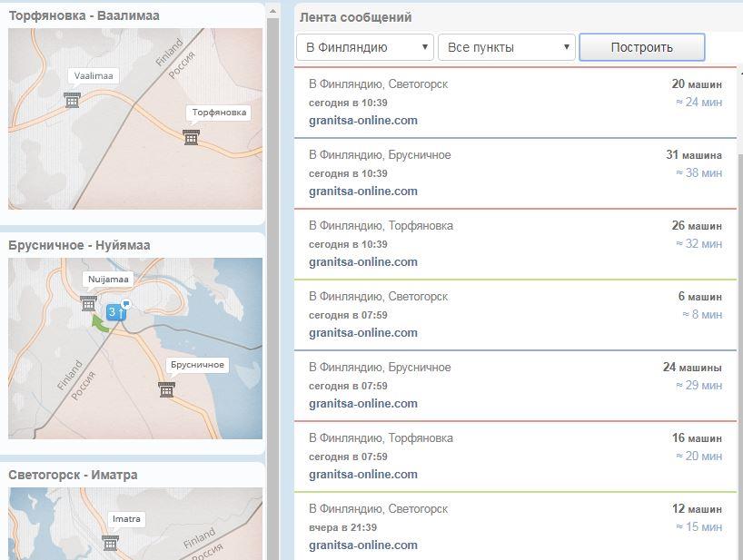Screen dimensions: 743x560
Task: Click the Vaalimaa label bubble on map
Action: click(x=94, y=76)
